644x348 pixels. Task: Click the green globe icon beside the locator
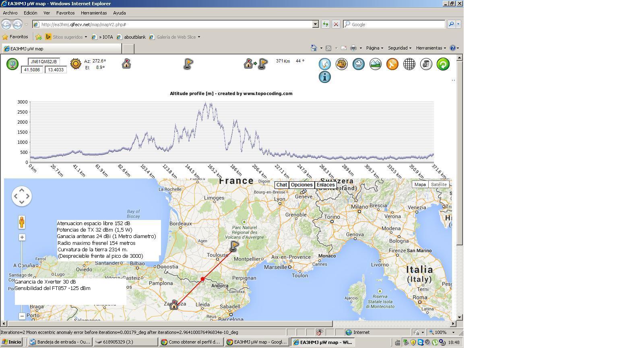(12, 64)
